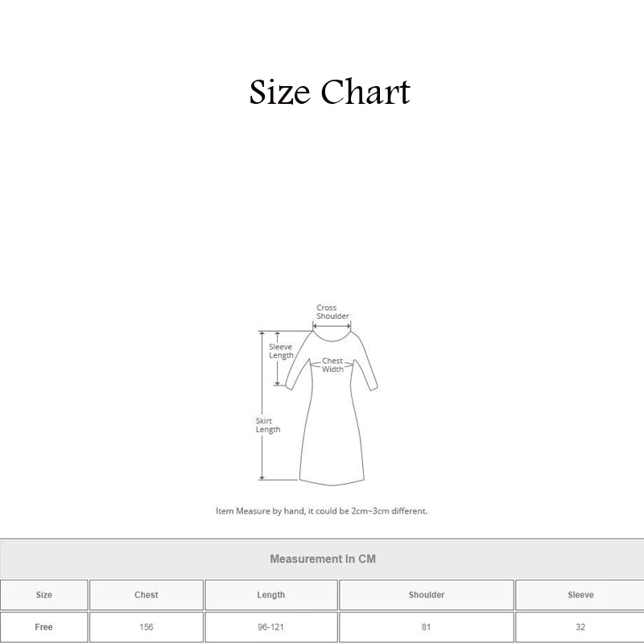The height and width of the screenshot is (644, 644).
Task: Click the shoulder value 81 cell
Action: (x=427, y=627)
